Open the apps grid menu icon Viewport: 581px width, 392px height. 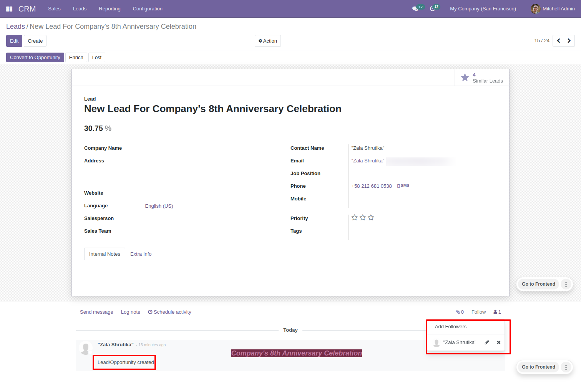tap(9, 9)
